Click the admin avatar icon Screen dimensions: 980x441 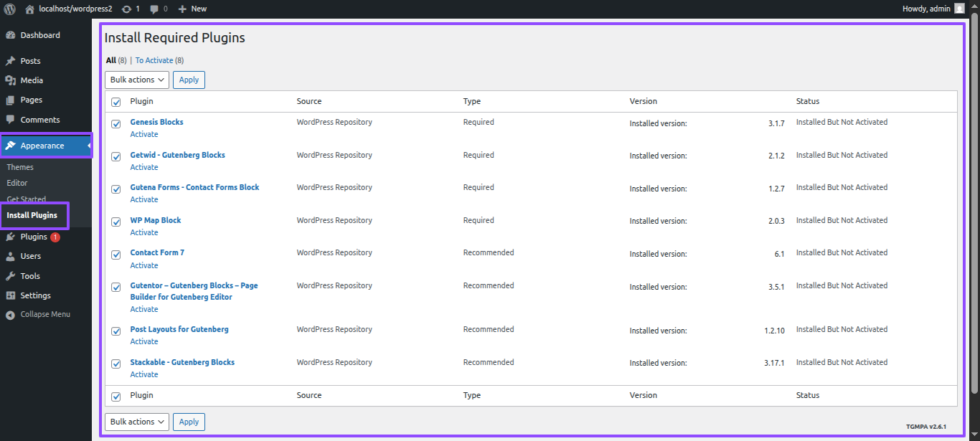tap(959, 9)
